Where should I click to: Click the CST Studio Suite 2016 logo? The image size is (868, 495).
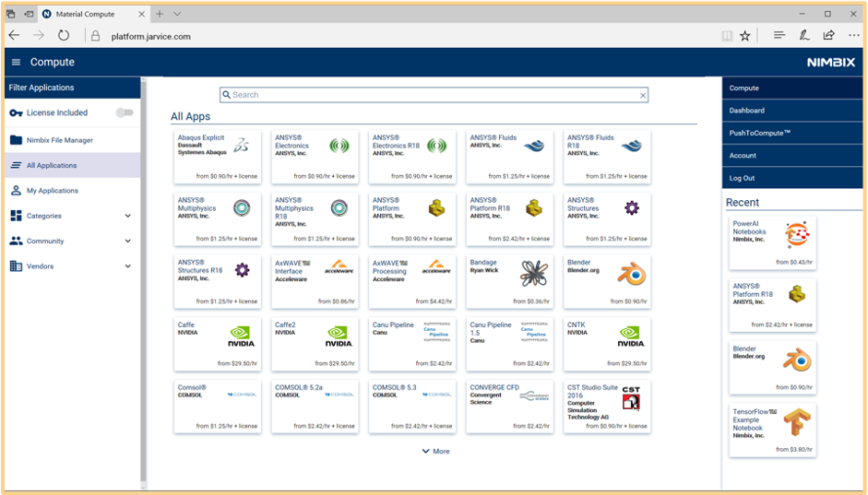631,398
